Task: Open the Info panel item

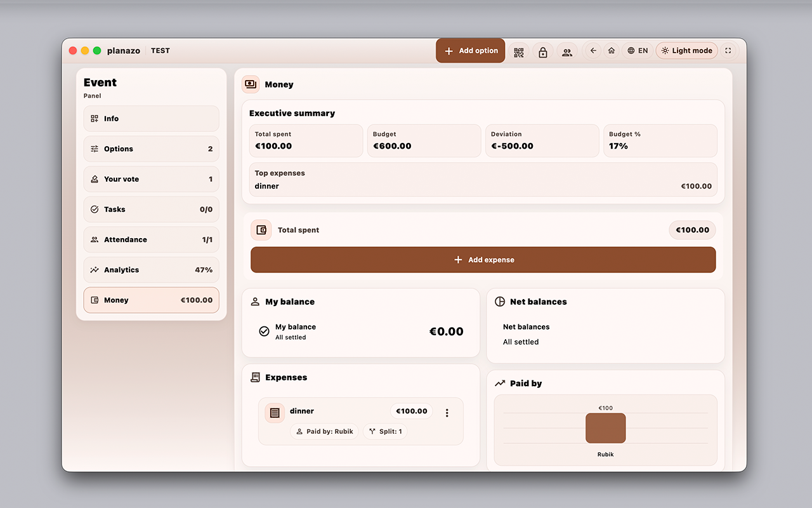Action: click(151, 119)
